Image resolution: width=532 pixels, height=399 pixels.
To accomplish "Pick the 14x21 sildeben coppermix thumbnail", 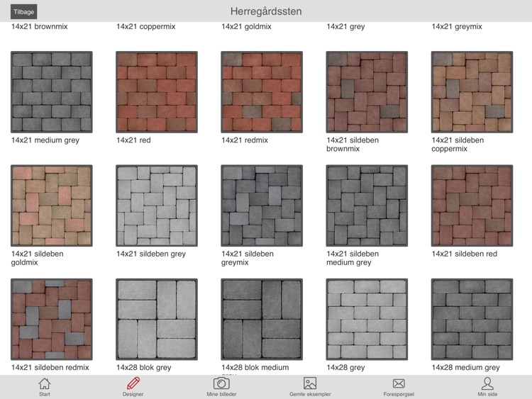I will pyautogui.click(x=472, y=92).
